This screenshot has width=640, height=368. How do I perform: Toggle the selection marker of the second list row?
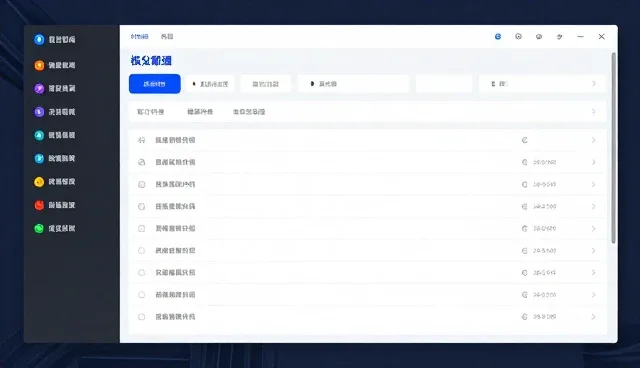[x=142, y=162]
